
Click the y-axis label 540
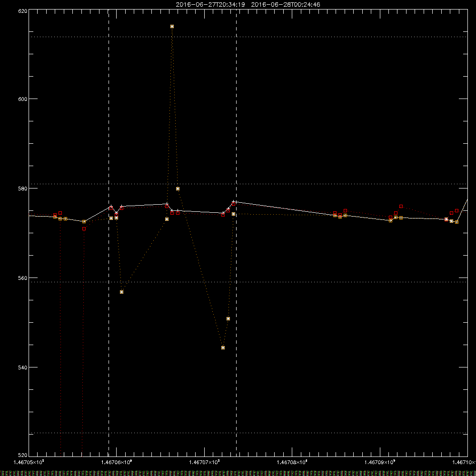[23, 367]
